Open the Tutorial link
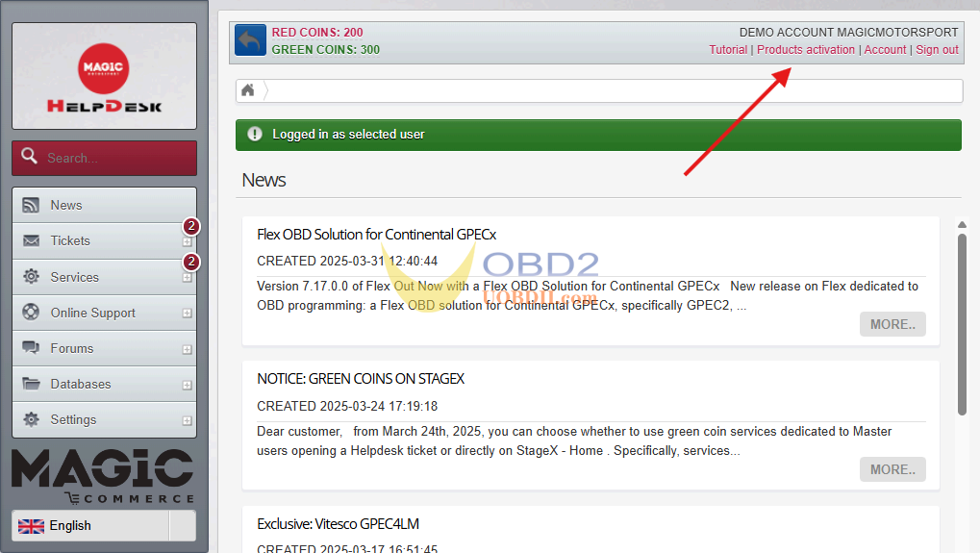 (x=727, y=50)
